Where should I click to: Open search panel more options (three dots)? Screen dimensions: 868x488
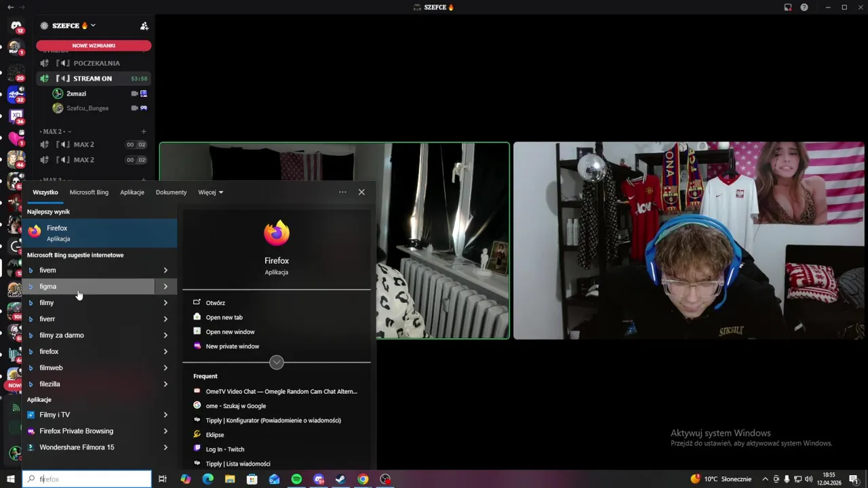pos(342,192)
